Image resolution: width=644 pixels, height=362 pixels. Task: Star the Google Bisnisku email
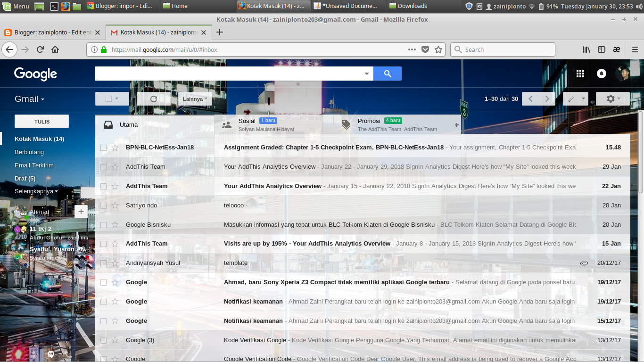click(115, 225)
